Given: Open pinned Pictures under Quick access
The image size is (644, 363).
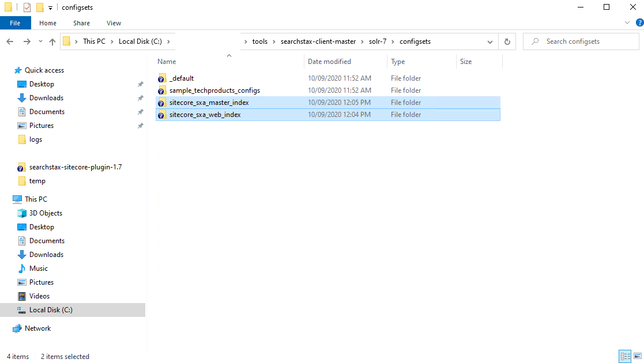Looking at the screenshot, I should coord(41,126).
